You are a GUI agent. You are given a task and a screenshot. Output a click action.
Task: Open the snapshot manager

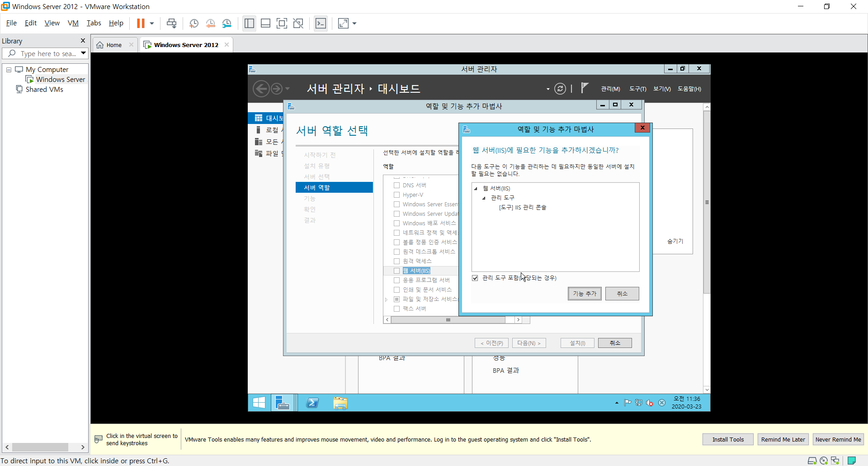[x=227, y=23]
